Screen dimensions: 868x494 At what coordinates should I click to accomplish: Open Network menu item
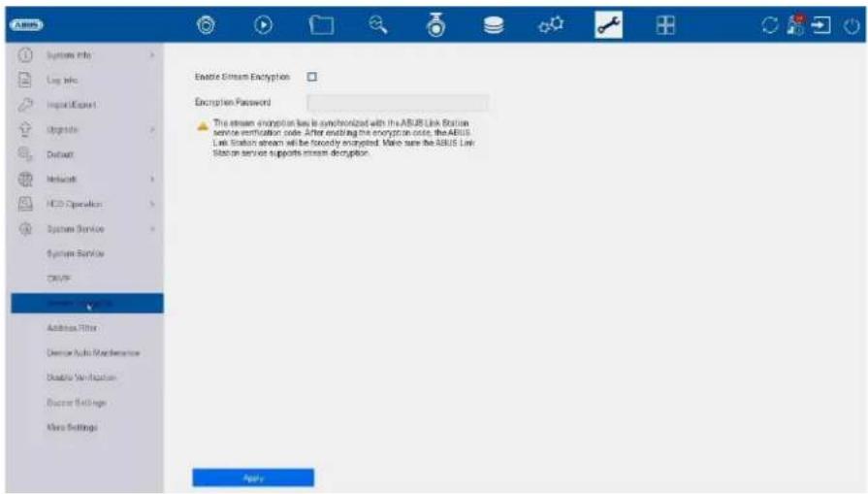61,179
